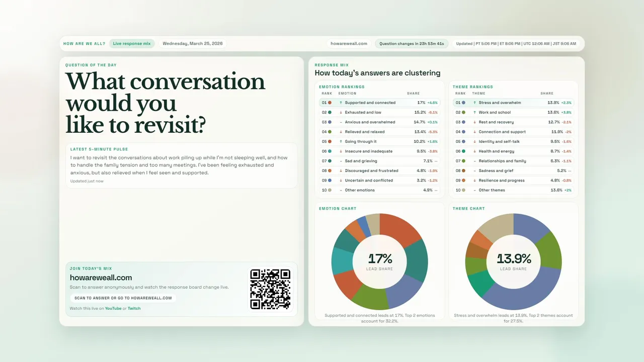Click the down arrow beside Exhausted and low
This screenshot has height=362, width=644.
click(341, 113)
